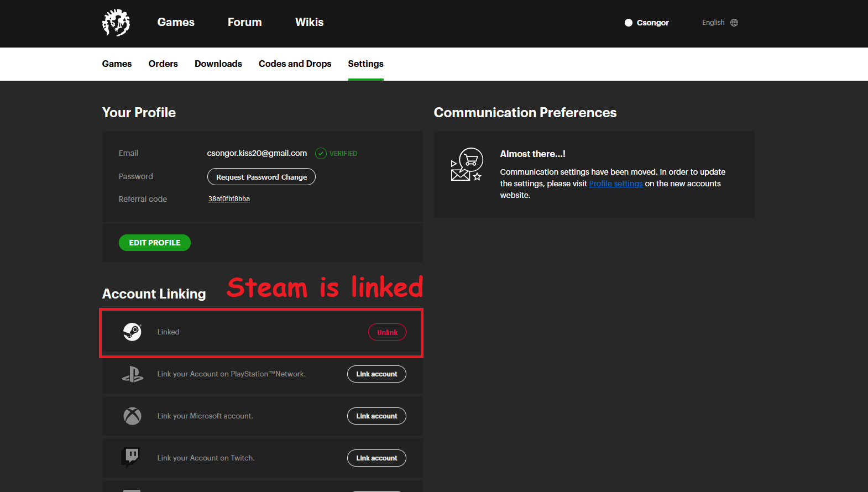Screen dimensions: 868x492
Task: Click the email address csongor.kiss20@gmail.com
Action: click(257, 153)
